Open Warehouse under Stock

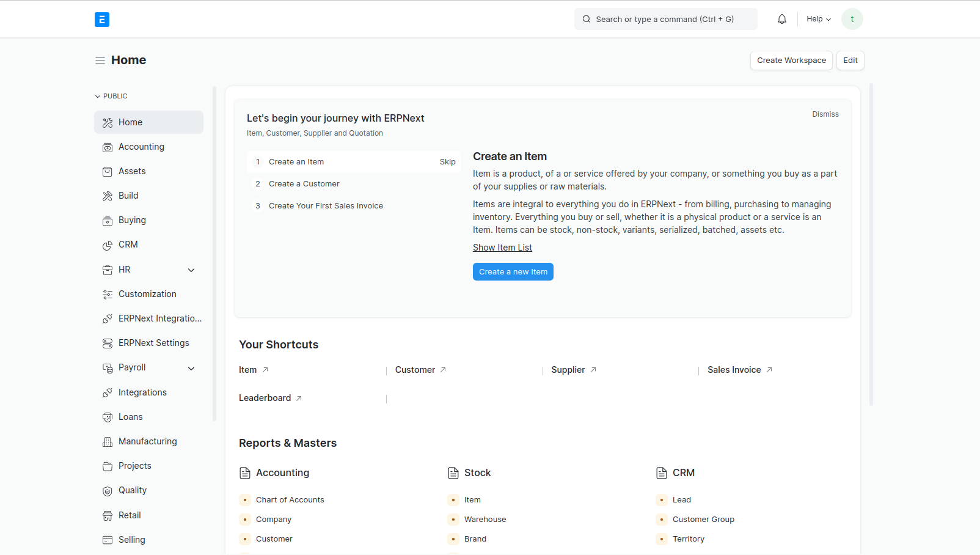point(485,520)
